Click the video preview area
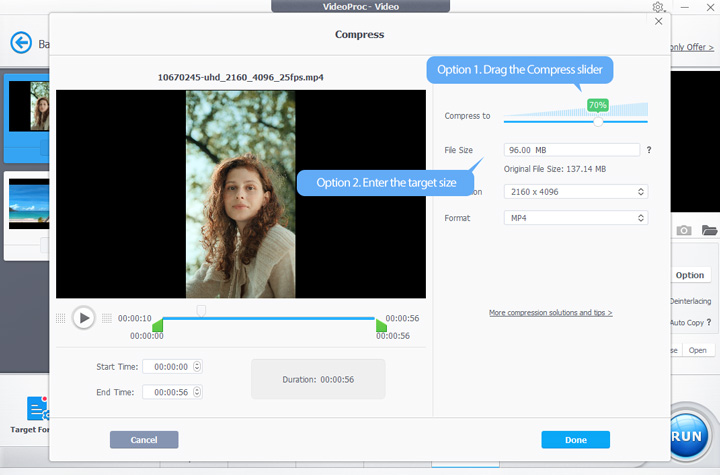 (x=241, y=194)
